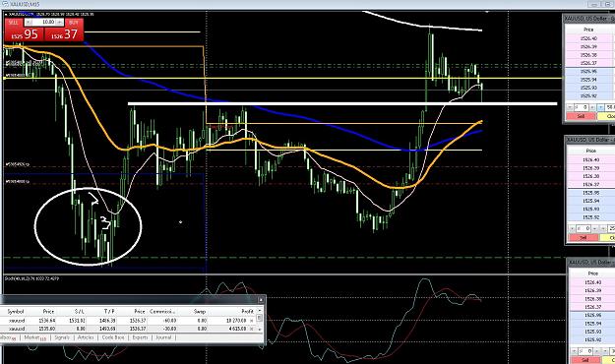The height and width of the screenshot is (364, 615).
Task: Click the 10.00 volume input field
Action: [44, 22]
